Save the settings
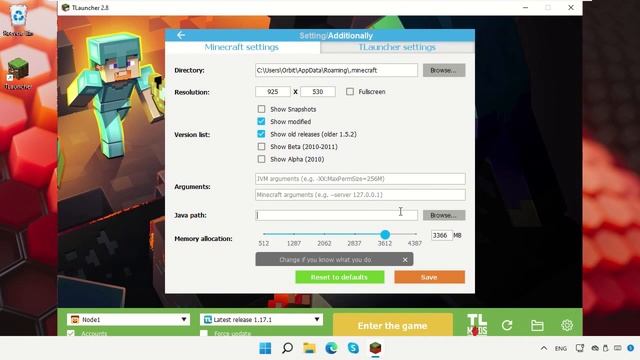The height and width of the screenshot is (360, 640). (429, 277)
